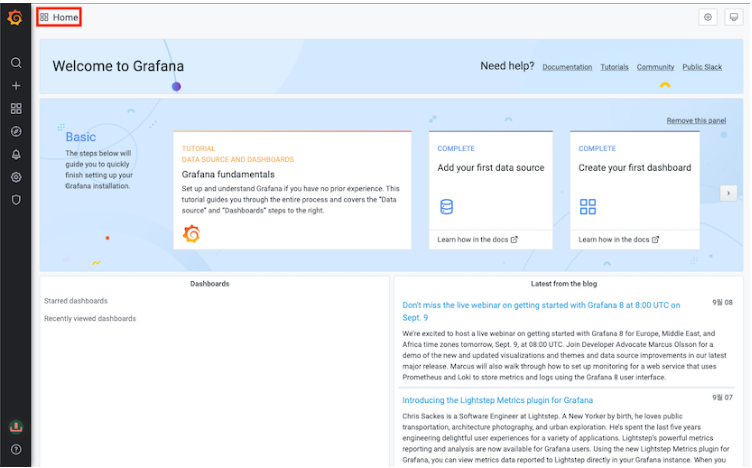Viewport: 752px width, 468px height.
Task: Click the Basic setup heading
Action: [x=81, y=137]
